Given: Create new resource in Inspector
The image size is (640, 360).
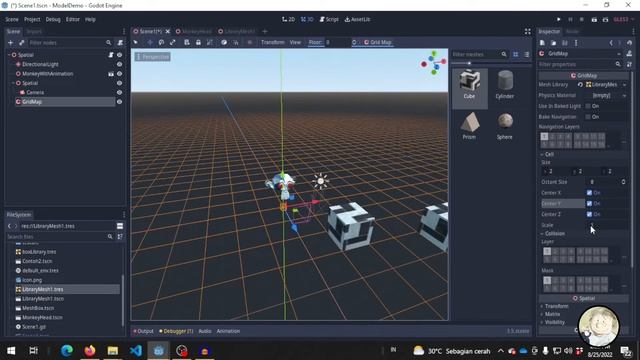Looking at the screenshot, I should [542, 43].
